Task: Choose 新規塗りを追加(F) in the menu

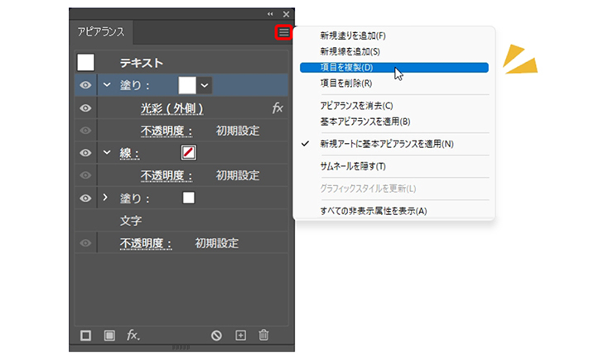Action: point(353,36)
